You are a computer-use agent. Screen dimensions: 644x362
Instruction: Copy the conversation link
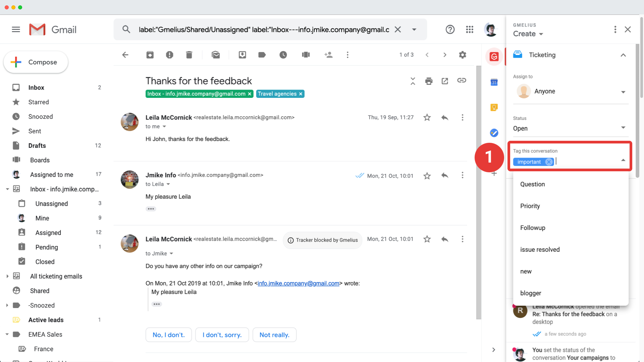462,80
